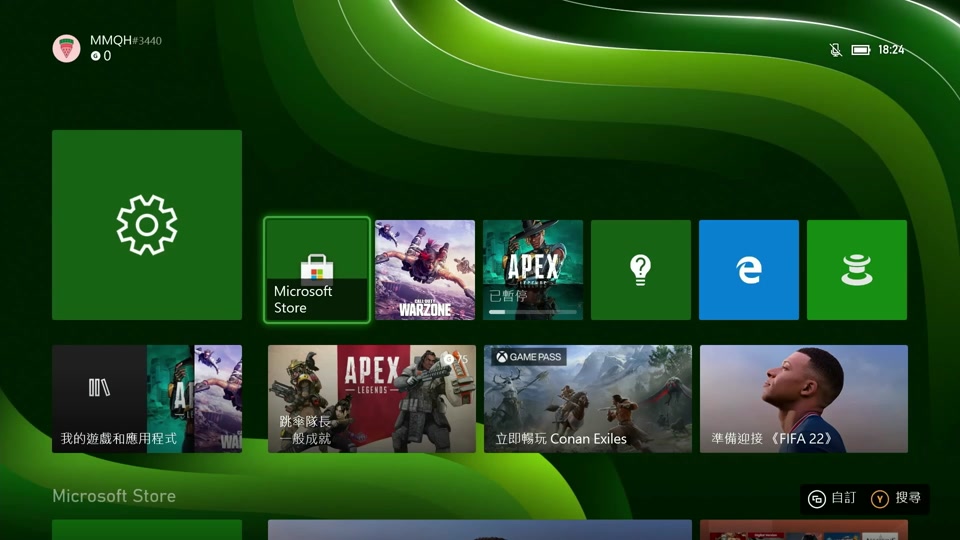960x540 pixels.
Task: Open My Games and Apps library
Action: pyautogui.click(x=147, y=399)
